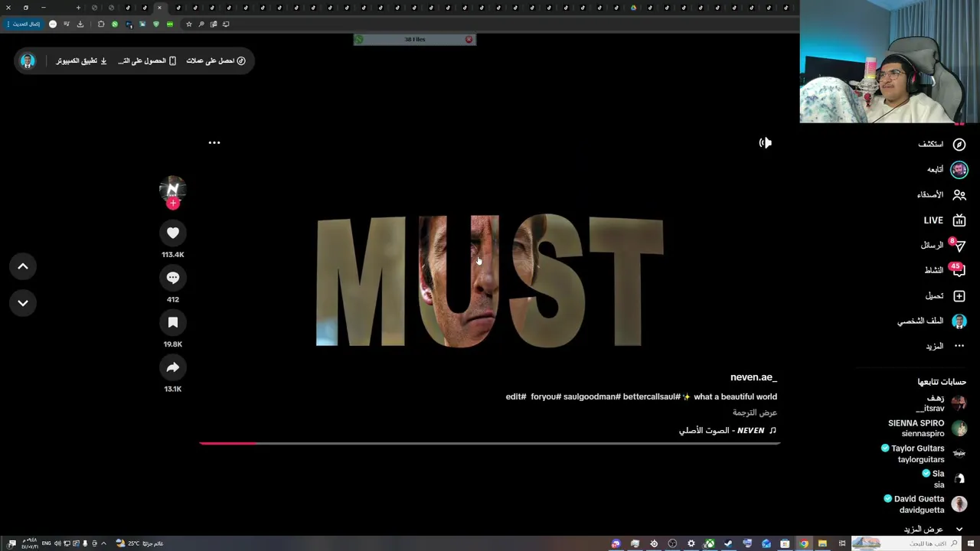The height and width of the screenshot is (551, 980).
Task: Bookmark the video with 19.8K saves
Action: (x=173, y=323)
